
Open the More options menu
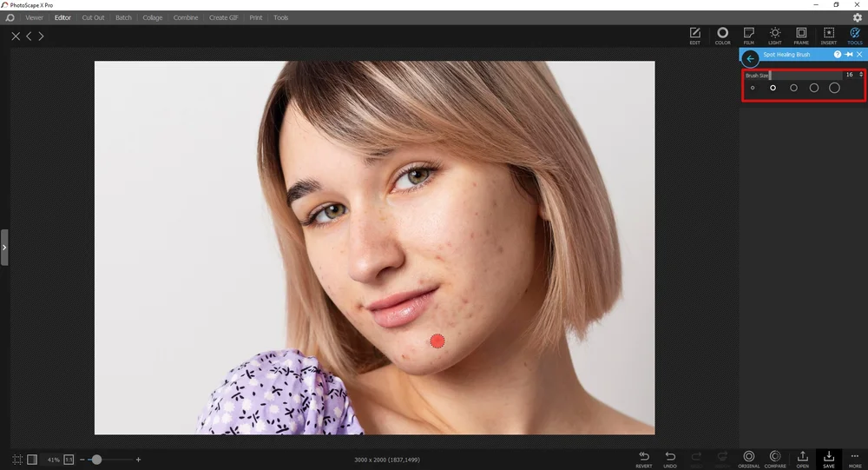[855, 459]
